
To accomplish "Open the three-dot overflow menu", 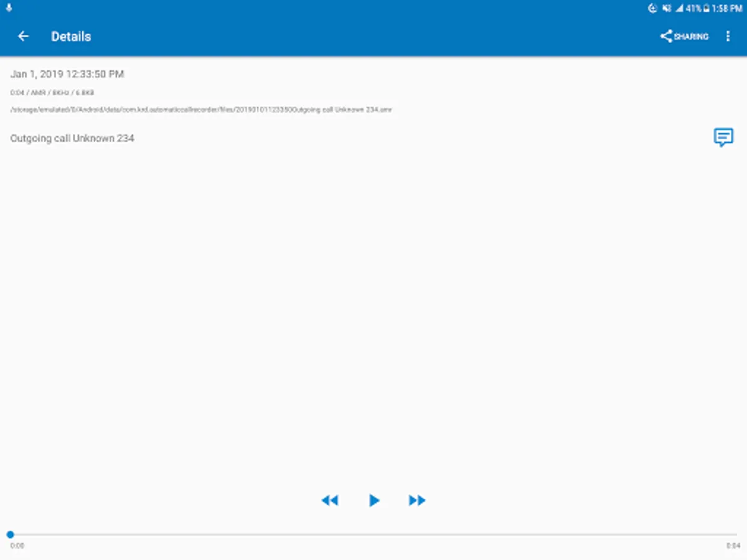I will (x=728, y=36).
